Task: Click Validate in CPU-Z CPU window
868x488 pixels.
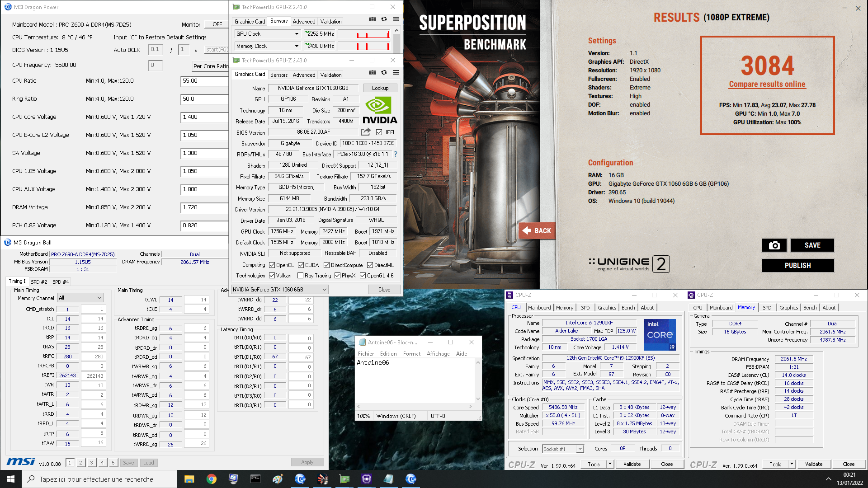Action: pyautogui.click(x=632, y=464)
